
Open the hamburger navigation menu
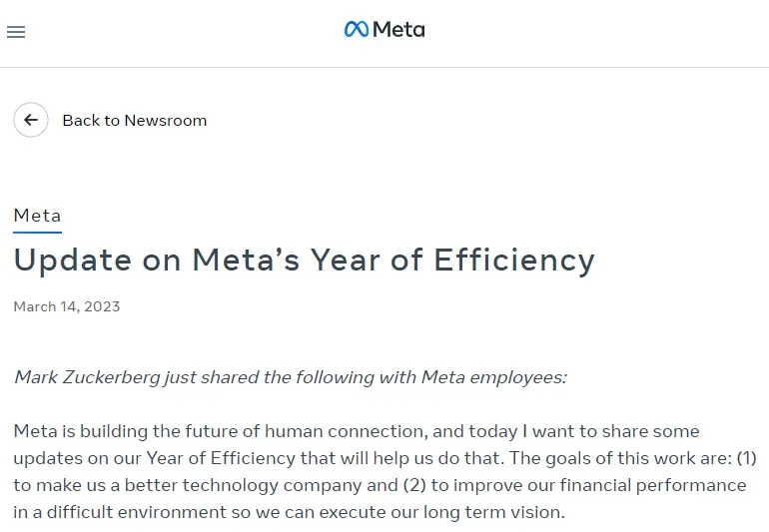pyautogui.click(x=16, y=32)
